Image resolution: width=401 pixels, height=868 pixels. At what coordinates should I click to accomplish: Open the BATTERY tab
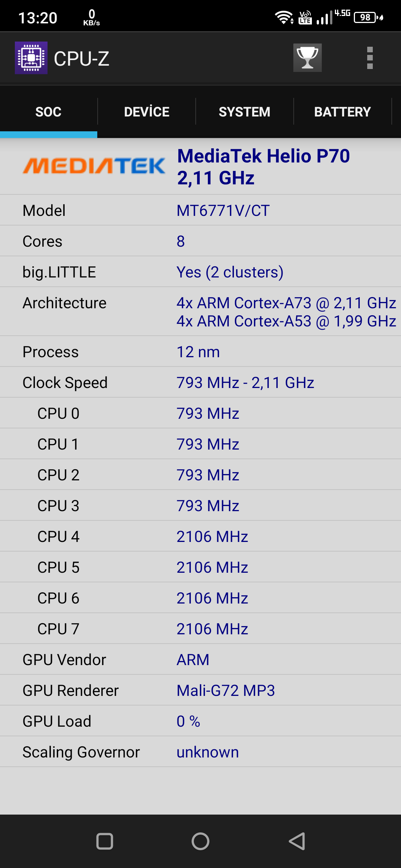tap(343, 112)
